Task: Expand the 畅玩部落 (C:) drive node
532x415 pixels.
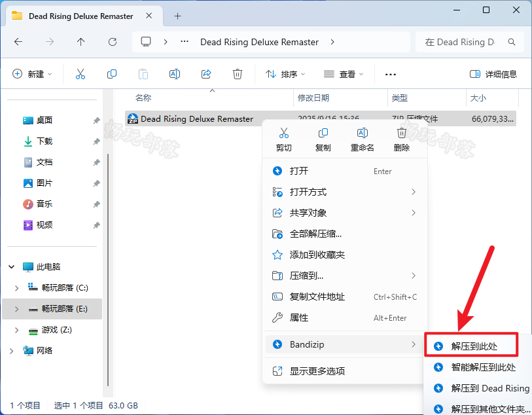Action: pyautogui.click(x=16, y=288)
